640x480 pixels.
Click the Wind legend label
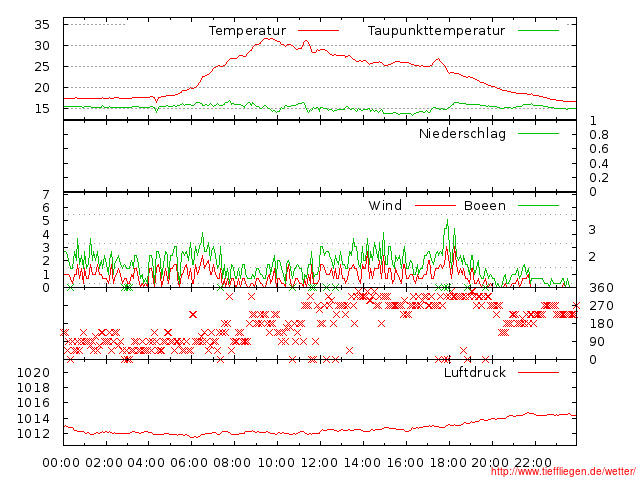(385, 205)
